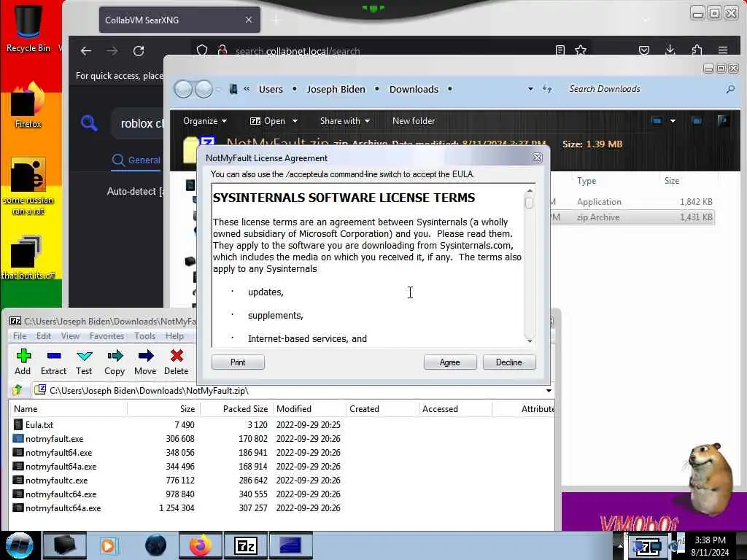Image resolution: width=747 pixels, height=560 pixels.
Task: Open the 'that but its c#' desktop icon
Action: 28,257
